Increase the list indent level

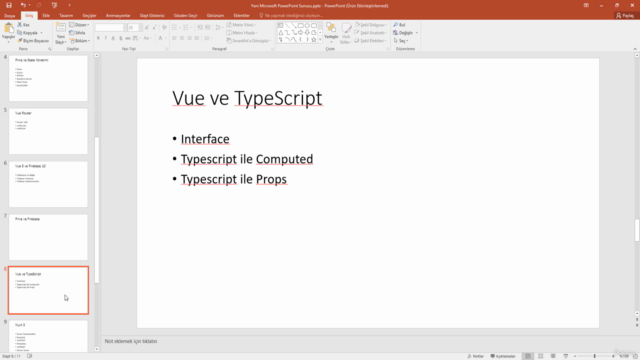click(x=208, y=27)
